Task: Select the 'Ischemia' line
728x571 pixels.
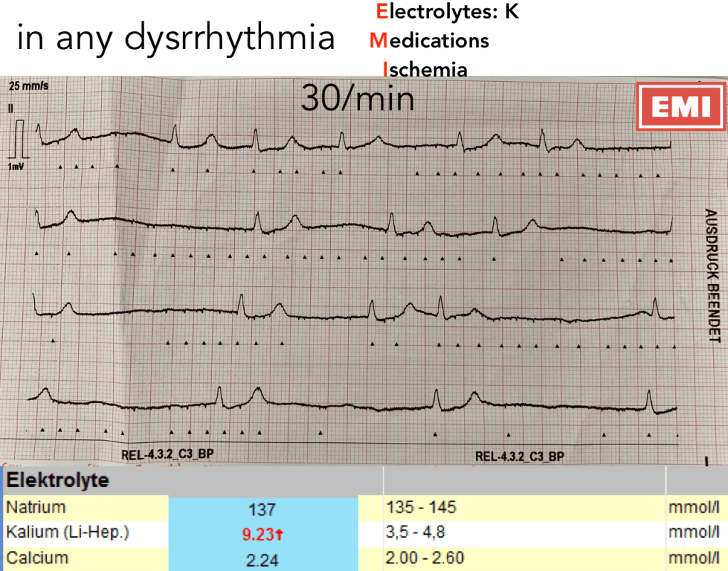Action: tap(425, 69)
